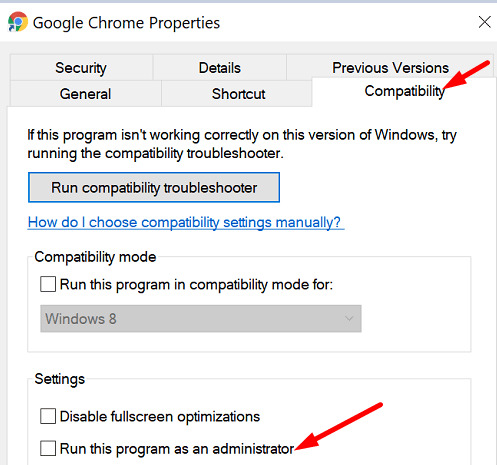Tick the Disable fullscreen optimizations checkbox
The image size is (497, 465).
[x=48, y=416]
